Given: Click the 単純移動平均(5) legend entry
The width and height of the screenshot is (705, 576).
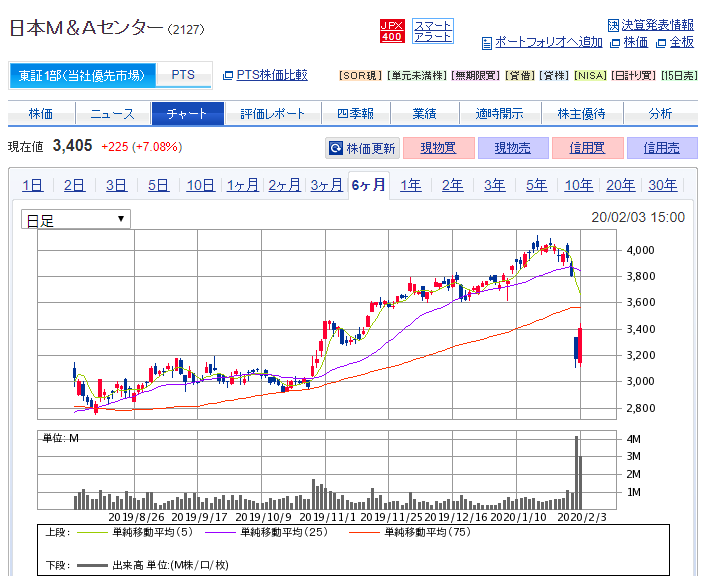Looking at the screenshot, I should pyautogui.click(x=135, y=532).
